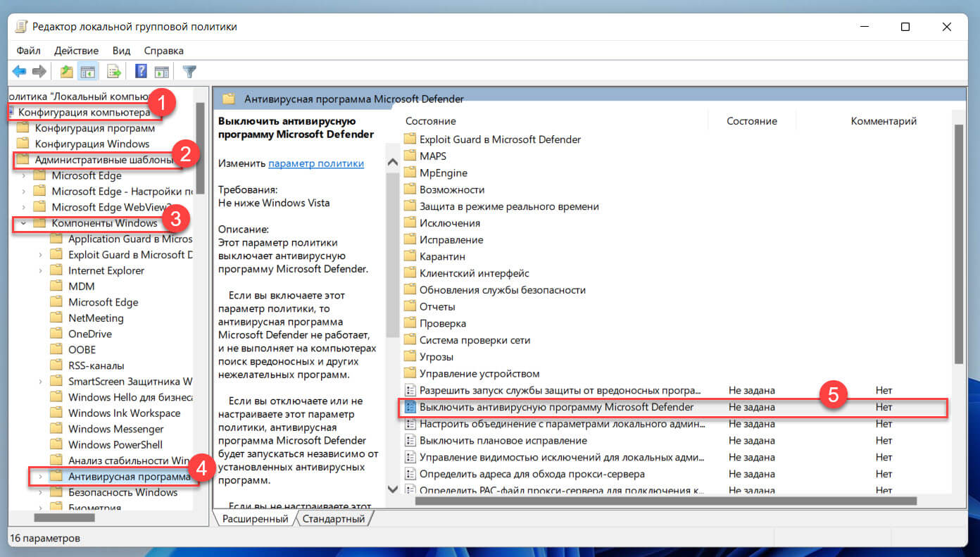Viewport: 980px width, 557px height.
Task: Expand Microsoft Edge - Настройки node arrow
Action: point(23,192)
